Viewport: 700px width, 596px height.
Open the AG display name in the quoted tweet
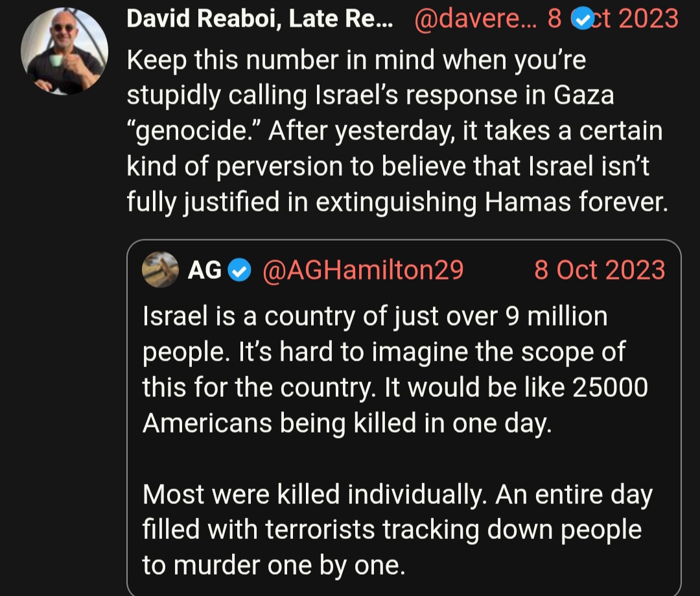coord(204,270)
